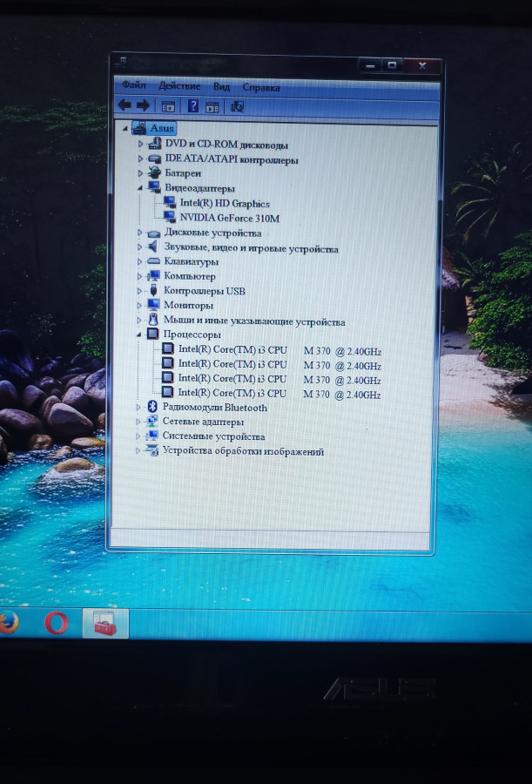This screenshot has height=784, width=532.
Task: Click the imaging devices camera icon
Action: (x=152, y=450)
